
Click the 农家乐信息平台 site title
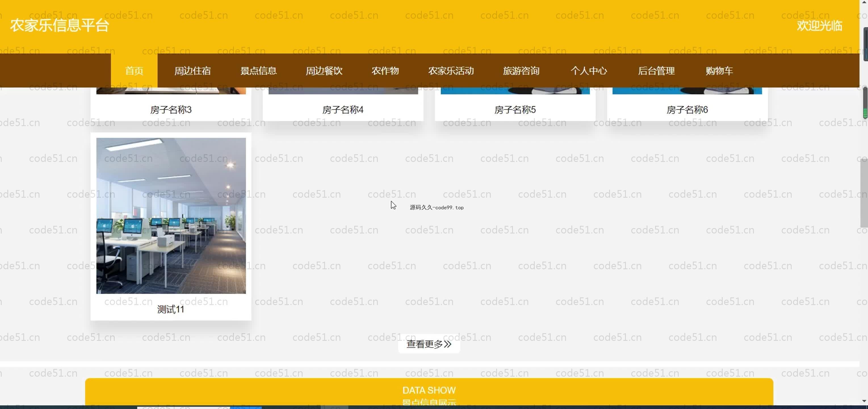coord(60,26)
